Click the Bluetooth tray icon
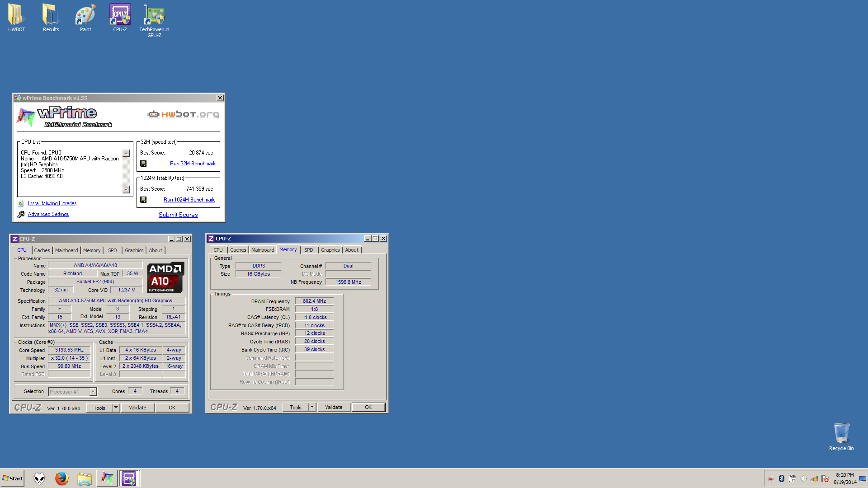Image resolution: width=868 pixels, height=488 pixels. (x=781, y=479)
